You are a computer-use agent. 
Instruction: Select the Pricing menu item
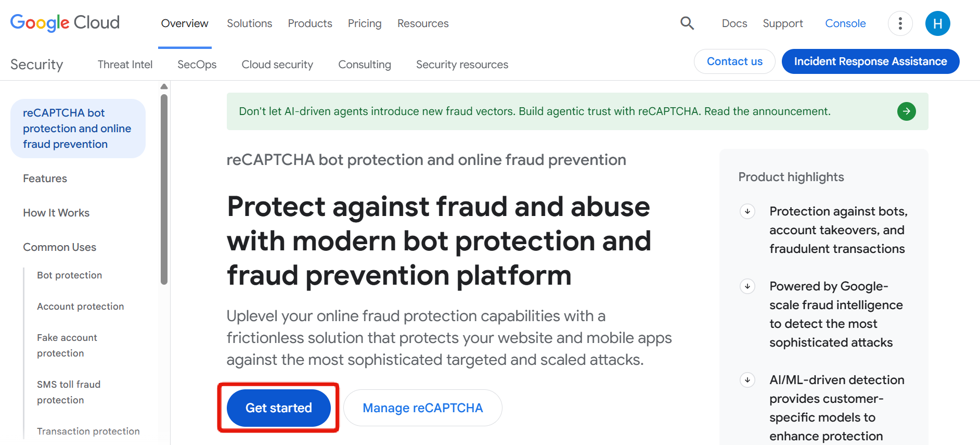[365, 23]
